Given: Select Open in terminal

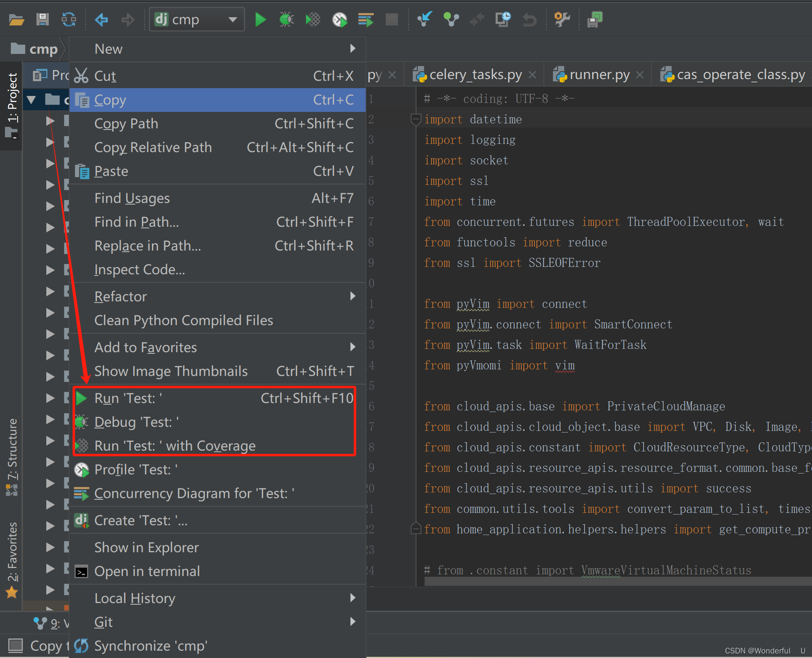Looking at the screenshot, I should point(218,571).
